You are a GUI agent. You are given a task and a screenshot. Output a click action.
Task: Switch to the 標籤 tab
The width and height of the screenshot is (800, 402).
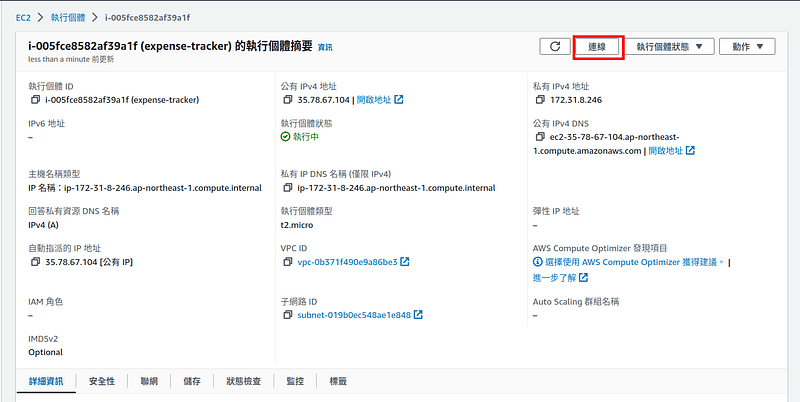click(x=338, y=381)
